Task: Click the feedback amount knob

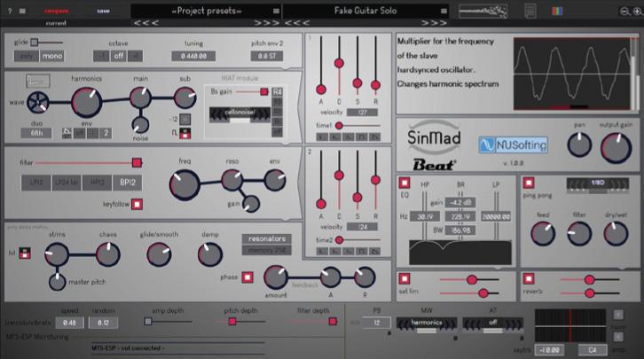Action: pyautogui.click(x=276, y=277)
